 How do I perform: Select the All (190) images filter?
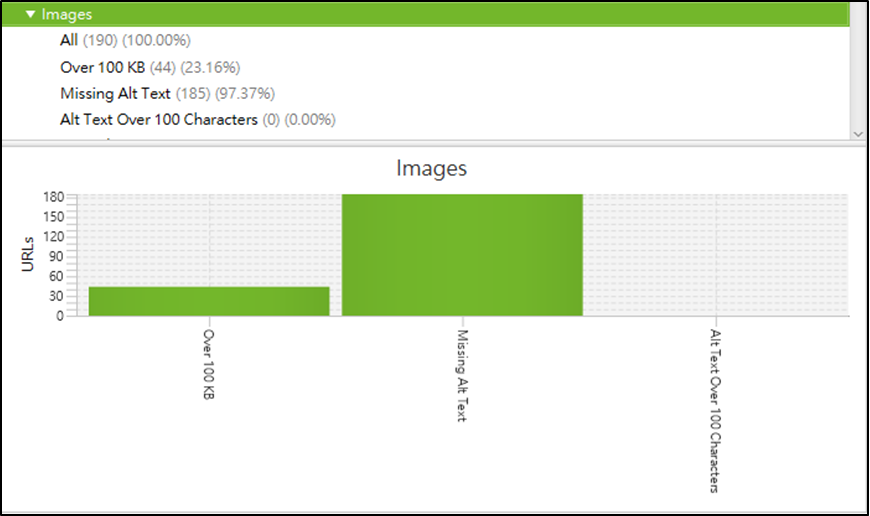point(125,40)
